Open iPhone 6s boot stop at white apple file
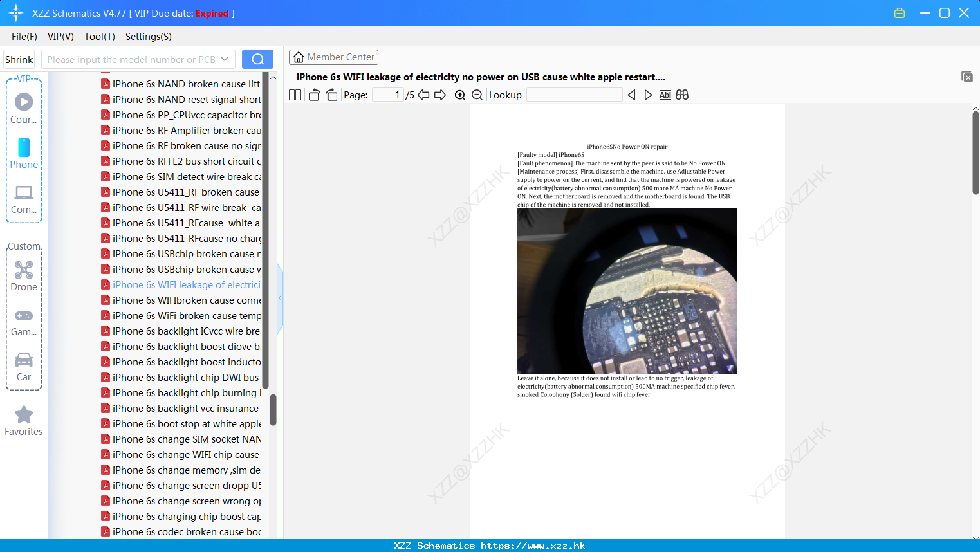980x552 pixels. [181, 424]
